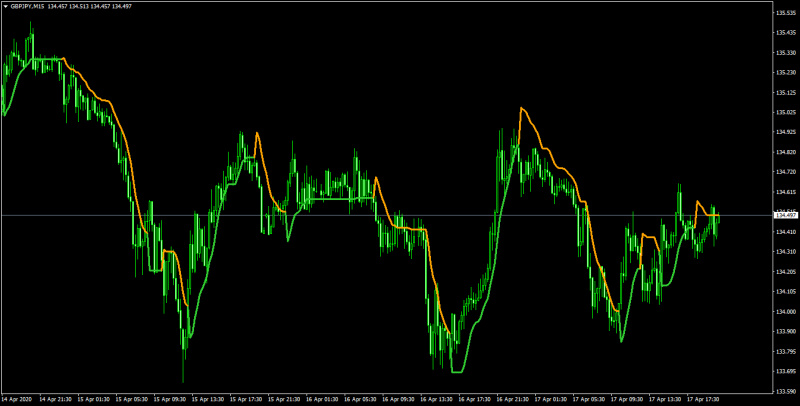Image resolution: width=800 pixels, height=406 pixels.
Task: Click the 133.590 price scale label
Action: click(x=785, y=392)
